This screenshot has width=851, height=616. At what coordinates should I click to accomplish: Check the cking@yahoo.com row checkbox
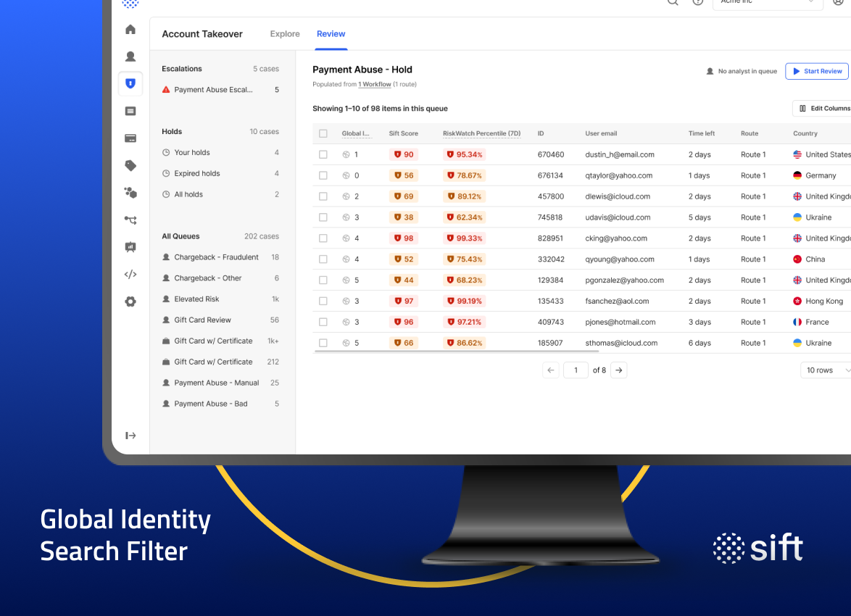pyautogui.click(x=323, y=238)
